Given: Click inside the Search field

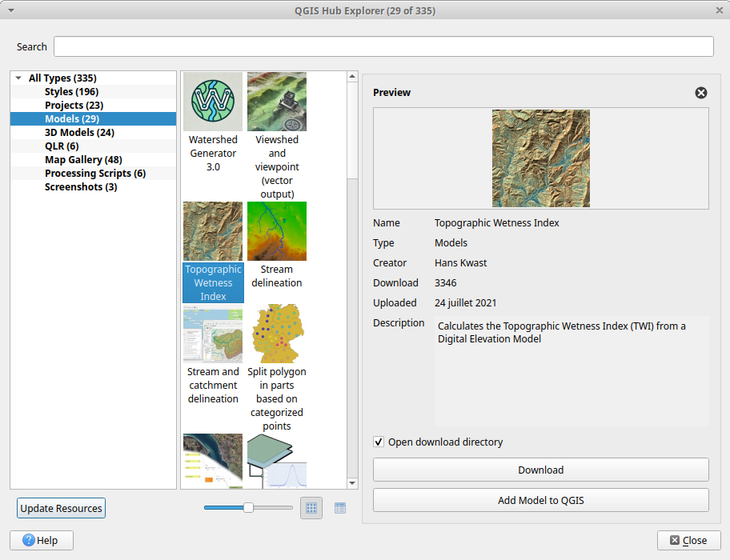Looking at the screenshot, I should pyautogui.click(x=383, y=46).
